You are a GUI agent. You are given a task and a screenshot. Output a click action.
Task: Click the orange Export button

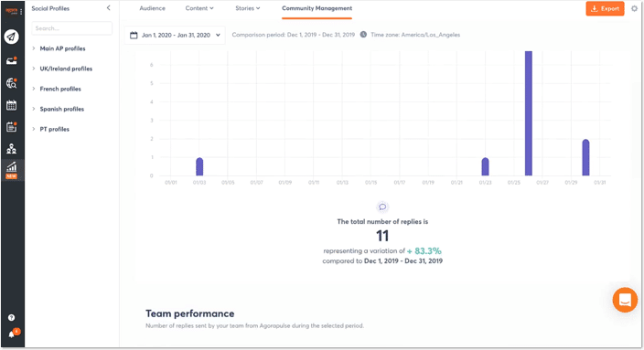coord(605,8)
